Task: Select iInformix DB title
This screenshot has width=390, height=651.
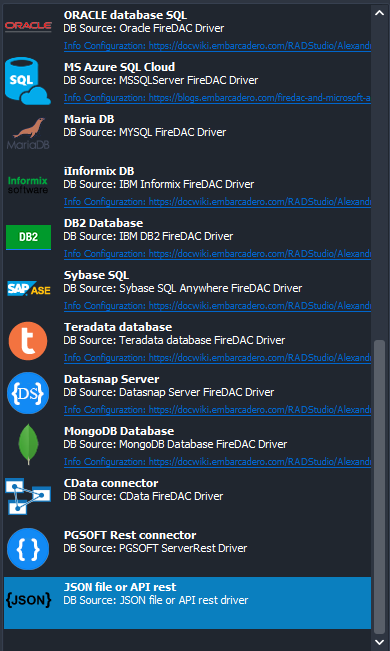Action: 99,171
